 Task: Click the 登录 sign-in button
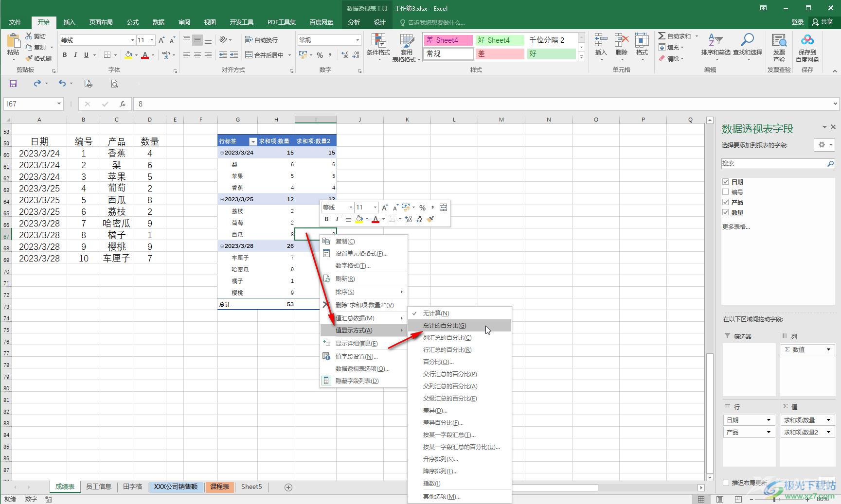798,22
